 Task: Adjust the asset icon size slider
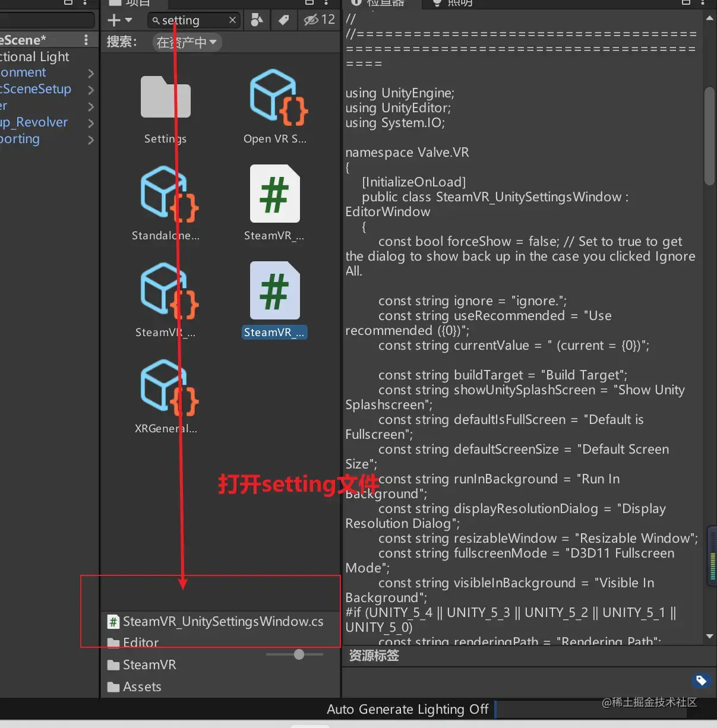[299, 654]
